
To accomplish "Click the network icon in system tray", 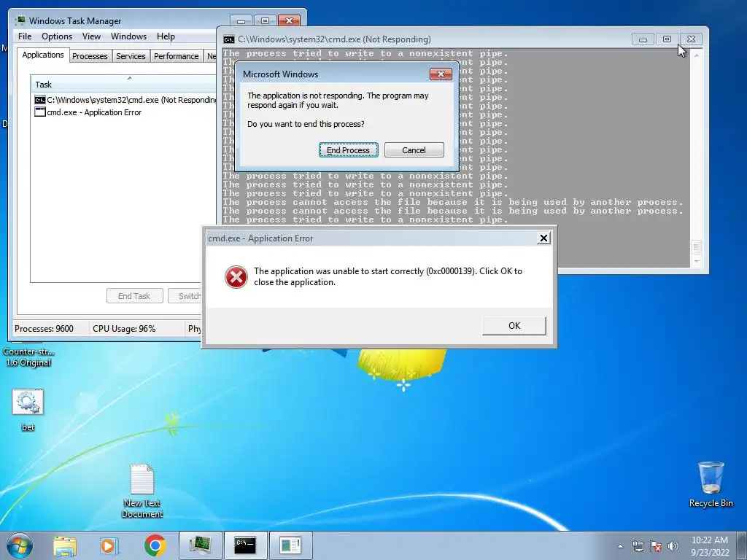I will coord(638,546).
